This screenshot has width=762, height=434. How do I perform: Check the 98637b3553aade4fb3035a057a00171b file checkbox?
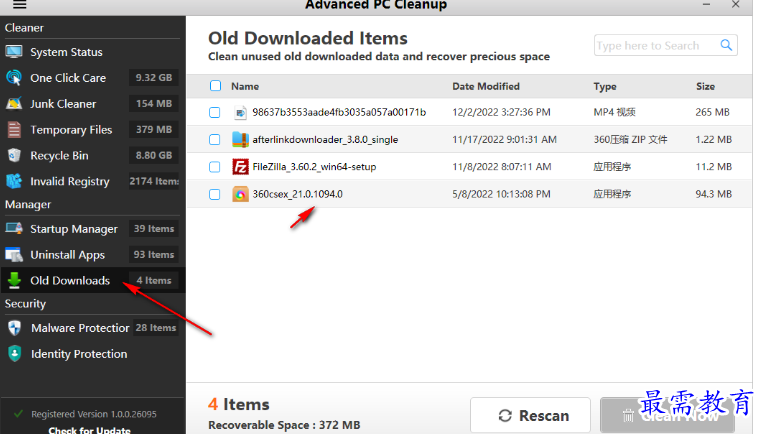pyautogui.click(x=214, y=112)
